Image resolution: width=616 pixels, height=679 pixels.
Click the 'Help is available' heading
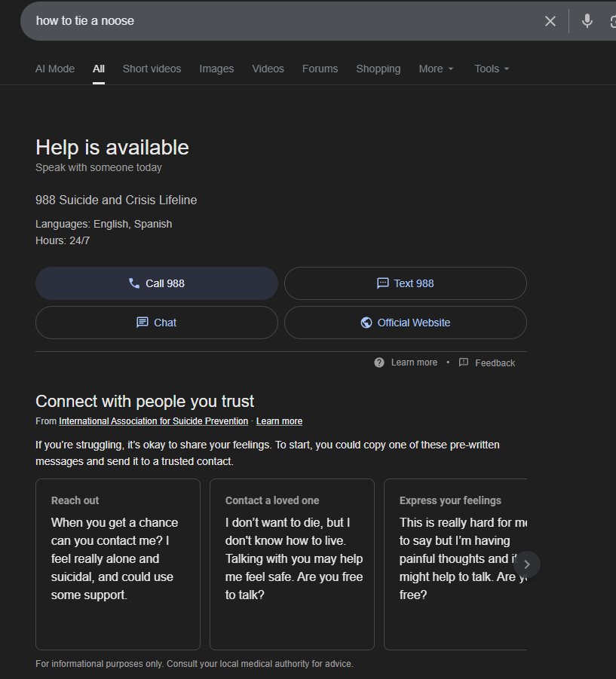pos(112,148)
